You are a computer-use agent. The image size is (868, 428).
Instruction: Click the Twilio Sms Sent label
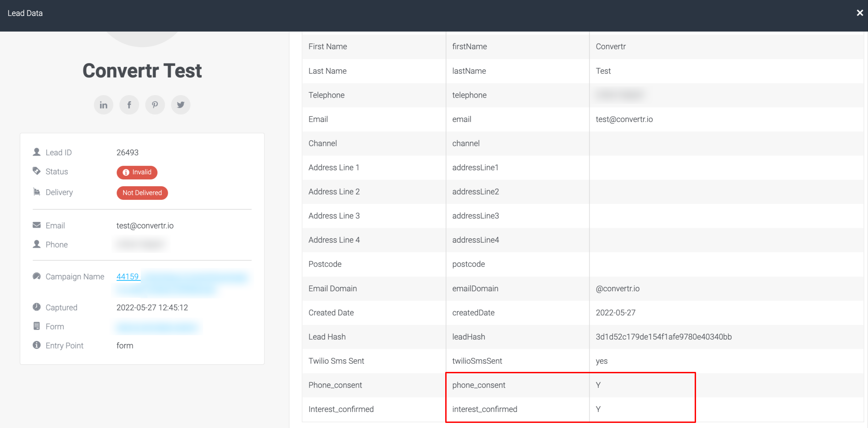click(x=336, y=361)
